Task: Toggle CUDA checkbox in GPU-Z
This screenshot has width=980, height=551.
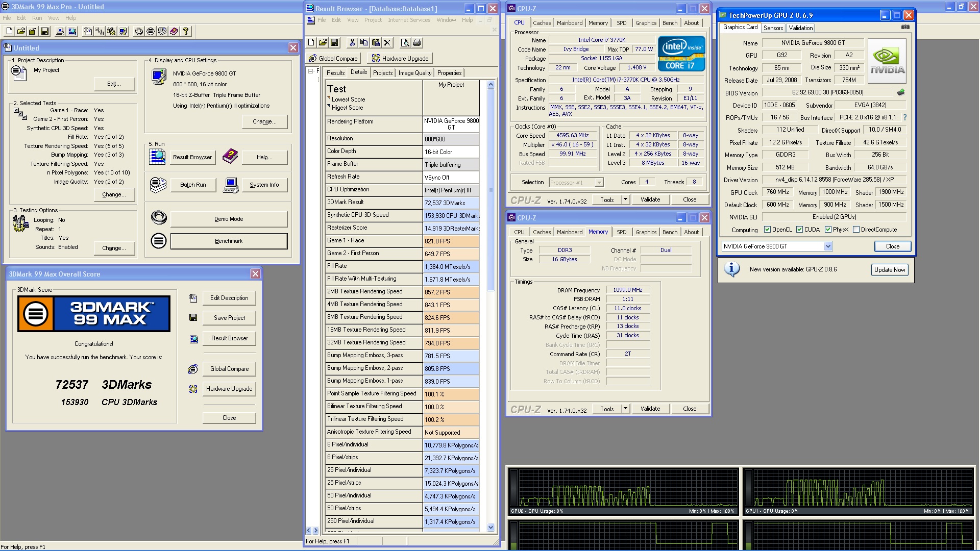Action: click(799, 230)
